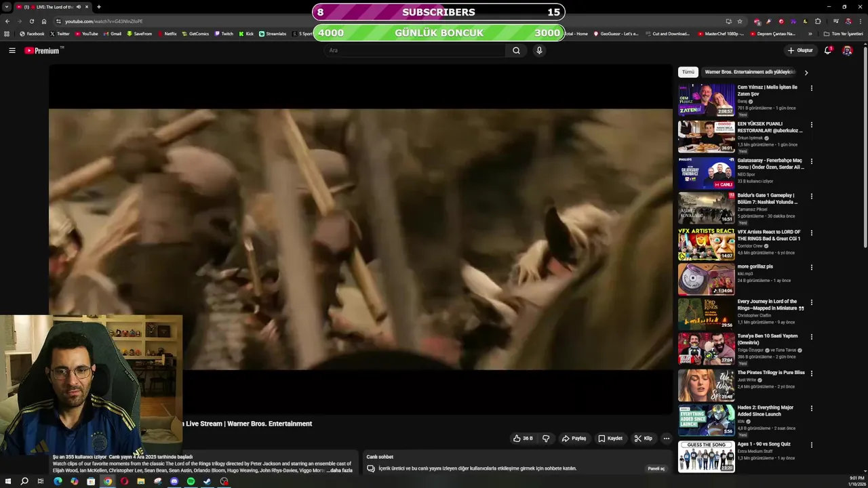Screen dimensions: 868x488
Task: Click the Live Stream Warner Bros. Entertainment title
Action: tap(249, 424)
